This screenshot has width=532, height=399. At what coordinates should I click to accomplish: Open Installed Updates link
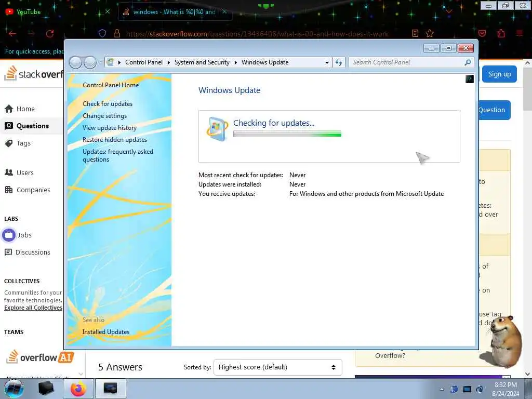[x=106, y=332]
